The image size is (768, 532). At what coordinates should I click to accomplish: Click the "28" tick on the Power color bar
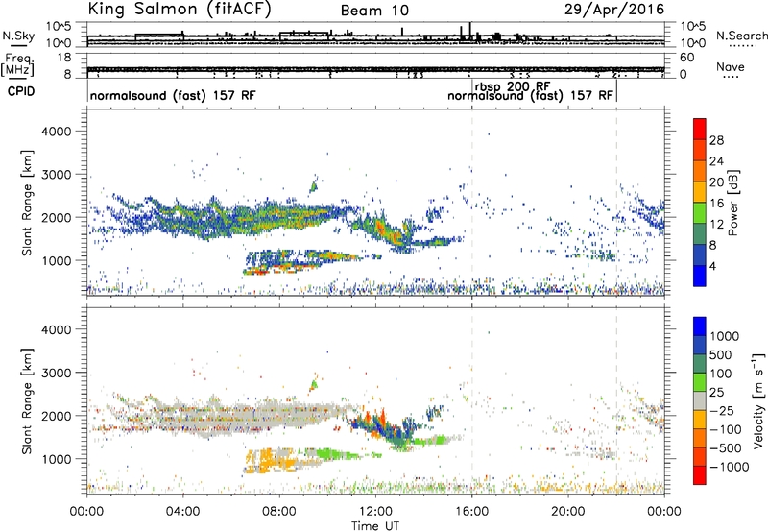[x=716, y=140]
